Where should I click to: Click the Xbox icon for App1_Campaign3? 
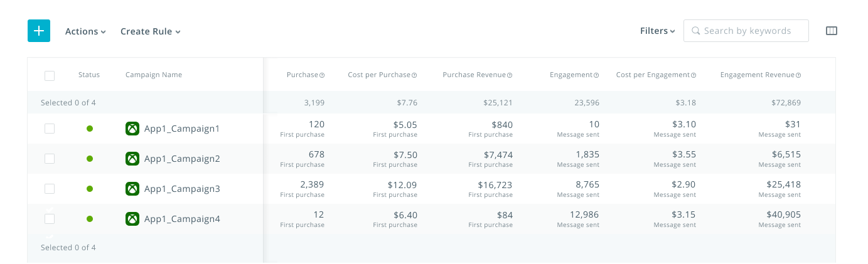click(x=132, y=189)
